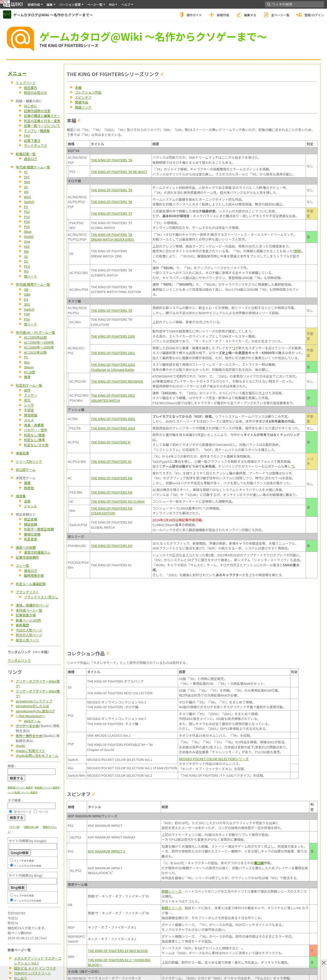Select ページ radio button for tag search
This screenshot has width=327, height=980.
click(35, 812)
